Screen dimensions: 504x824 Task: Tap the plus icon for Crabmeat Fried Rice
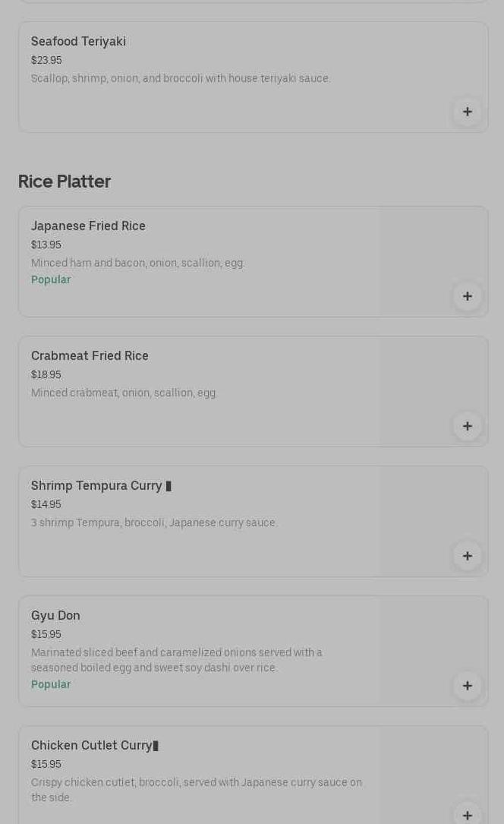tap(467, 426)
